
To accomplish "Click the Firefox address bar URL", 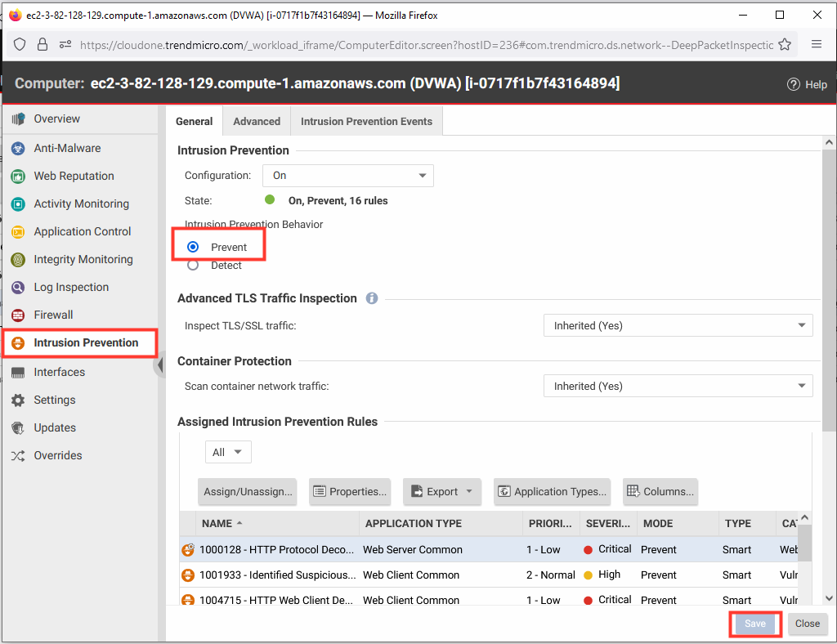I will [x=427, y=45].
